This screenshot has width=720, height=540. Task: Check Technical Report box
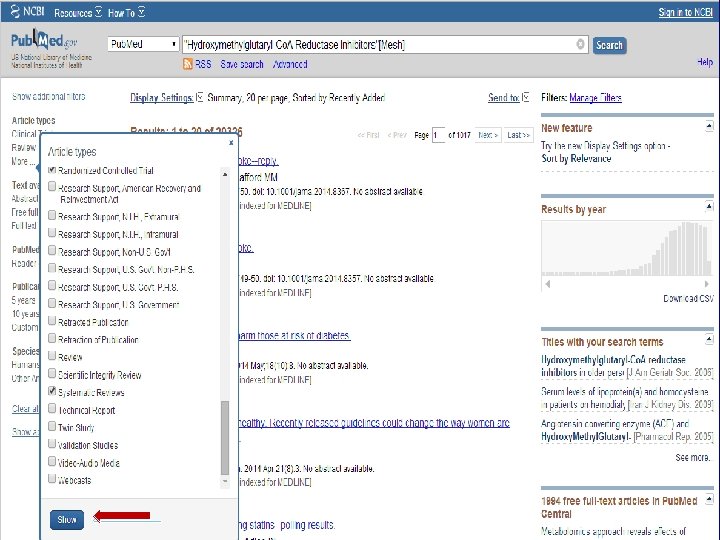coord(52,409)
